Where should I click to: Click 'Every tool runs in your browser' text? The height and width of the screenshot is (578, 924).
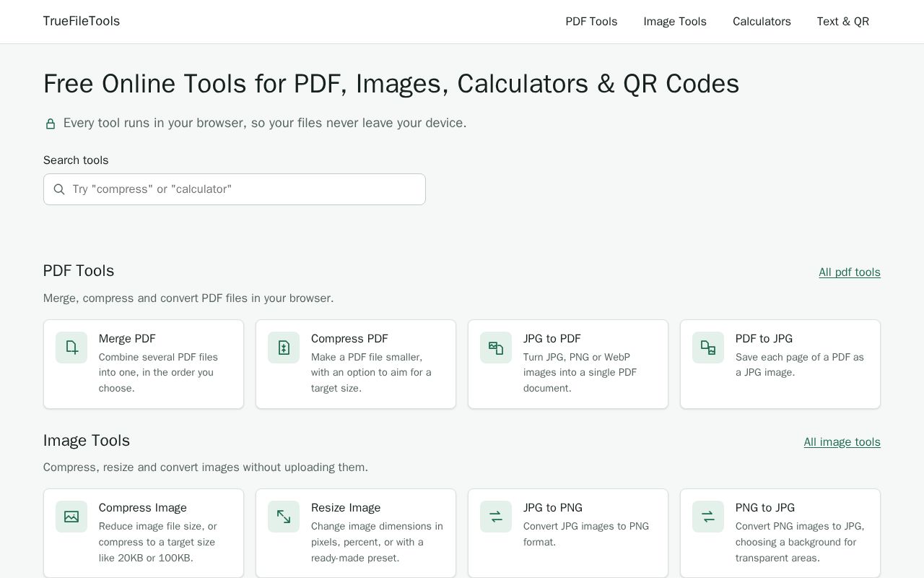coord(265,123)
